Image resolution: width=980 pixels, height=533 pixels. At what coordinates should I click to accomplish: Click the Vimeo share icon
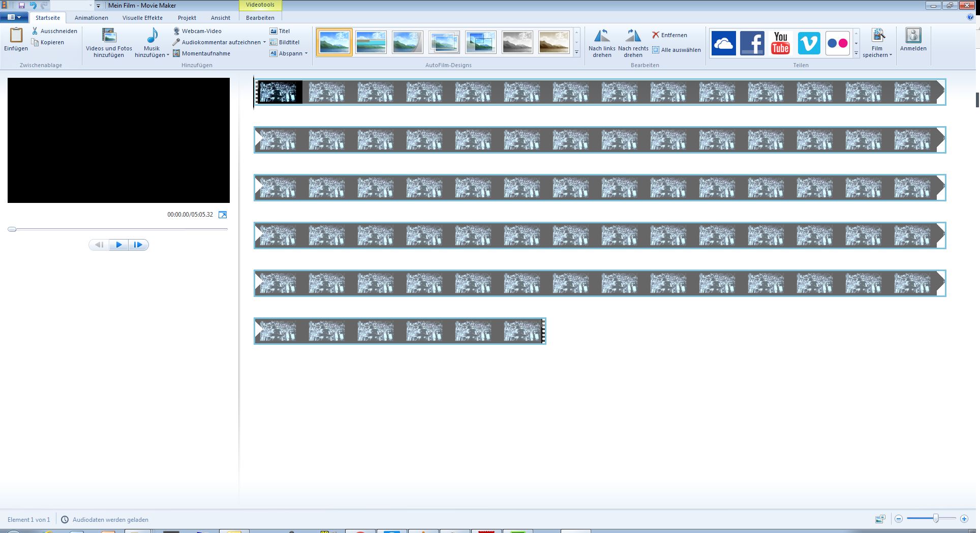(x=809, y=43)
